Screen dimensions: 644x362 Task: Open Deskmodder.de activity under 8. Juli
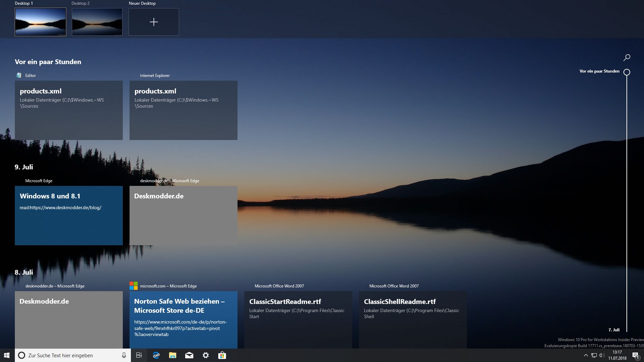coord(69,320)
